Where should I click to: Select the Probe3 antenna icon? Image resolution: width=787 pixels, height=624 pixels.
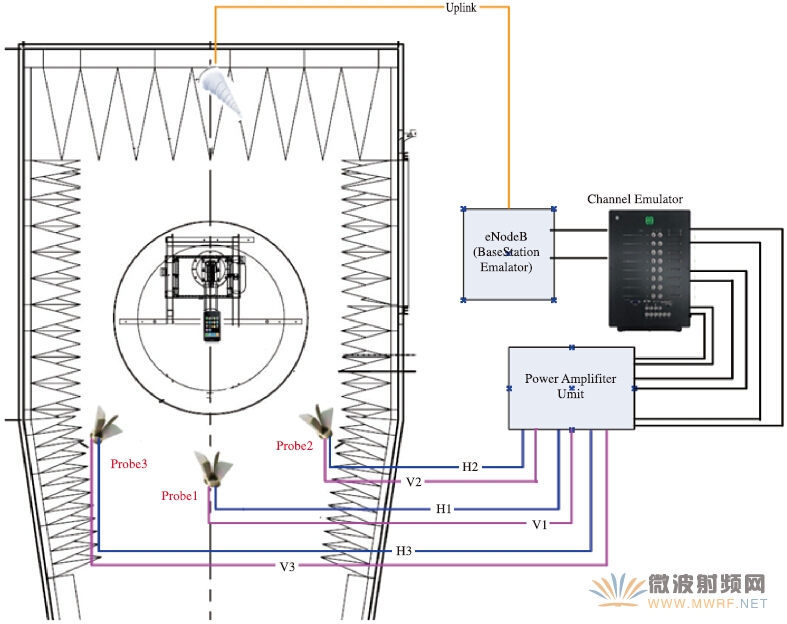point(105,423)
